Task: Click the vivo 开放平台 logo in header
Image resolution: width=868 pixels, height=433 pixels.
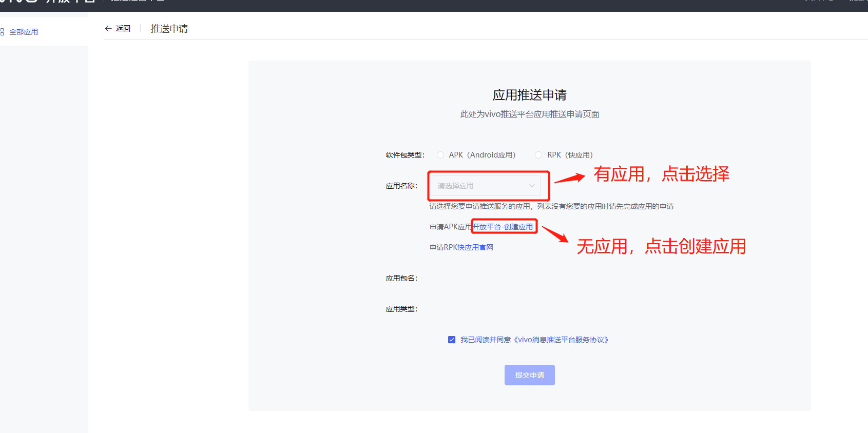Action: point(46,2)
